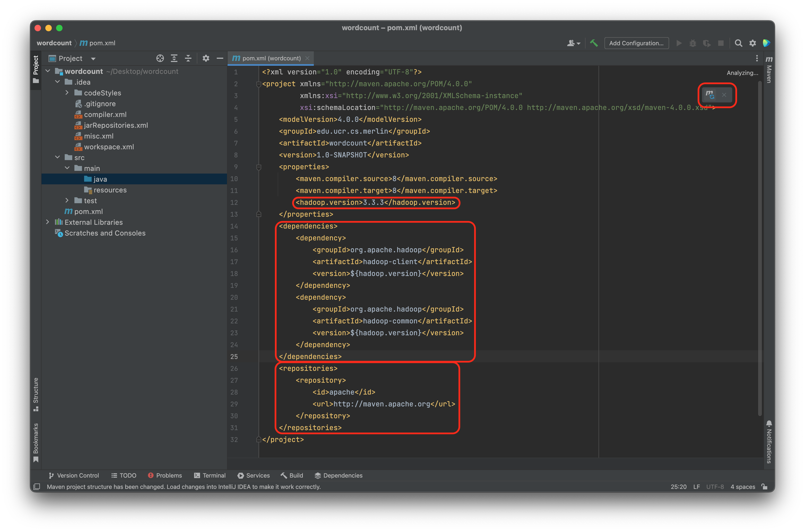Click Expand All in Project panel

[x=174, y=58]
